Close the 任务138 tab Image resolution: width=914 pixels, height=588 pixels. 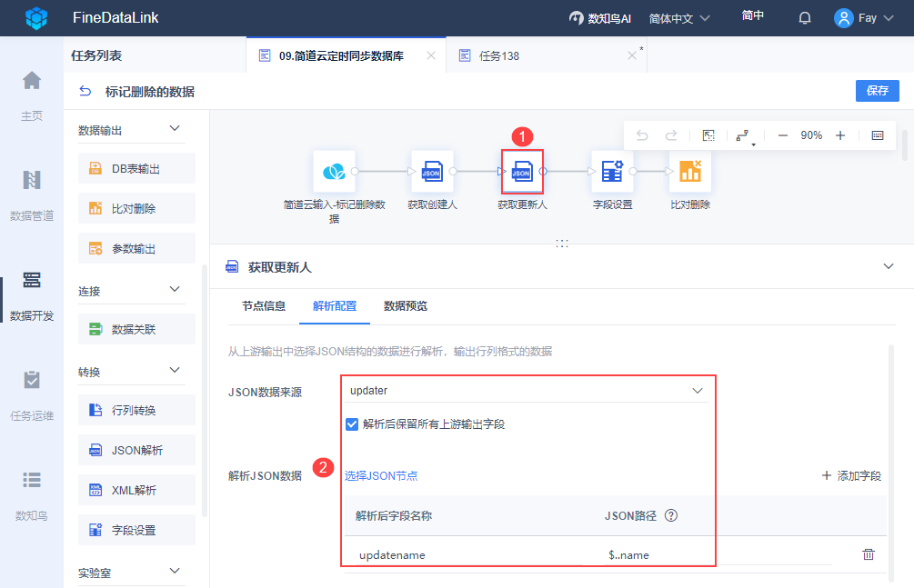click(632, 55)
